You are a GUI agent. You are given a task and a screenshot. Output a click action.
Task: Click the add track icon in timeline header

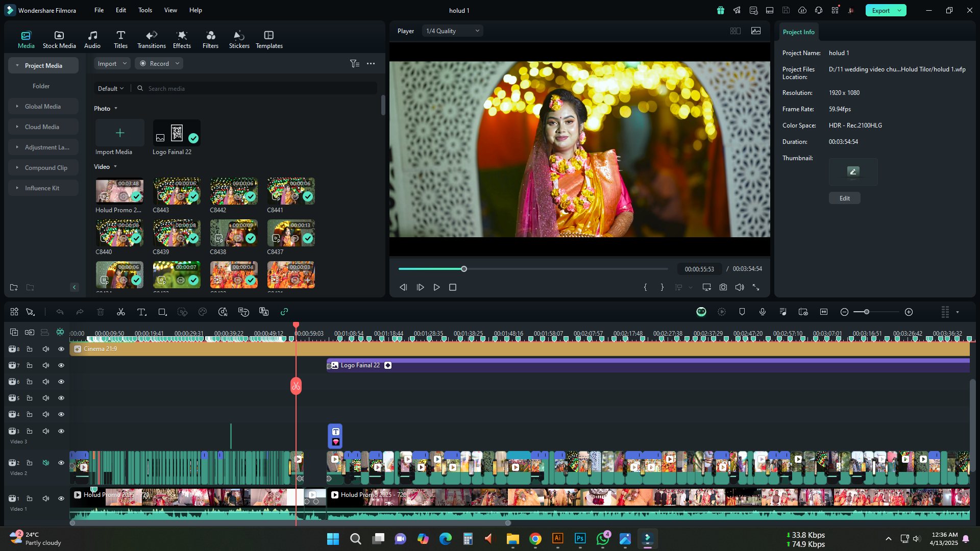coord(14,332)
